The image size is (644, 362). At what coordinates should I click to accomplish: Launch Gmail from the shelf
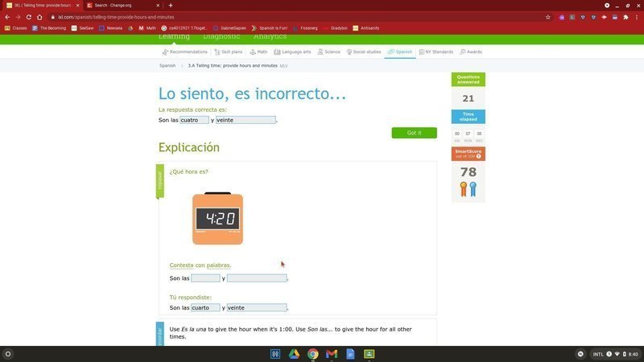tap(332, 354)
